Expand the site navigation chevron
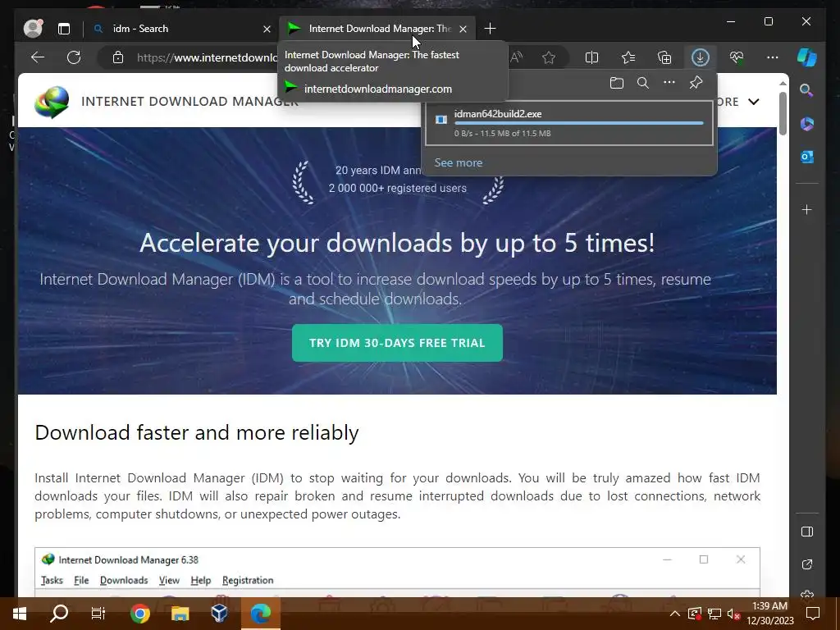The image size is (840, 630). click(753, 102)
